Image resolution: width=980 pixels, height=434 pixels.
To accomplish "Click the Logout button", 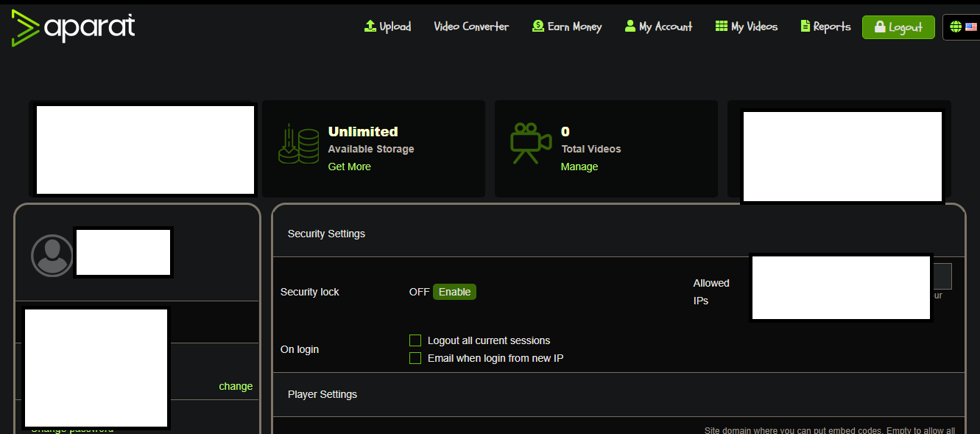I will click(898, 27).
